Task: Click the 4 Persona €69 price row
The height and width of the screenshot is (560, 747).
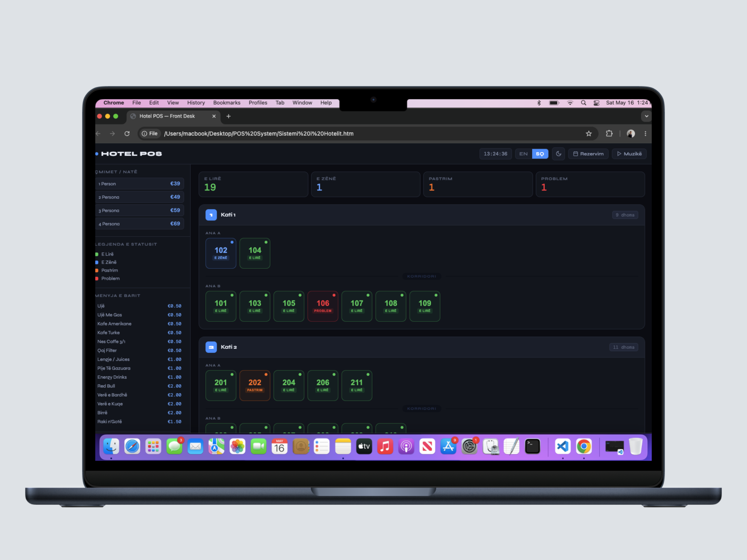Action: 140,224
